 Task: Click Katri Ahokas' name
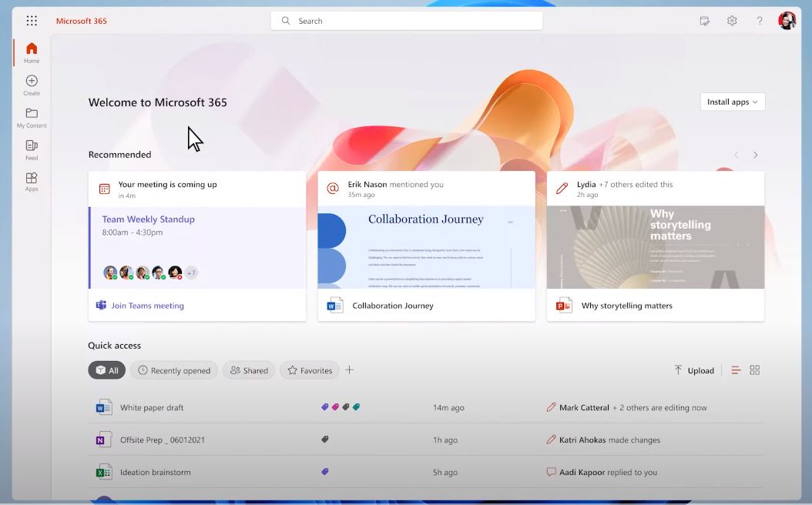tap(582, 440)
